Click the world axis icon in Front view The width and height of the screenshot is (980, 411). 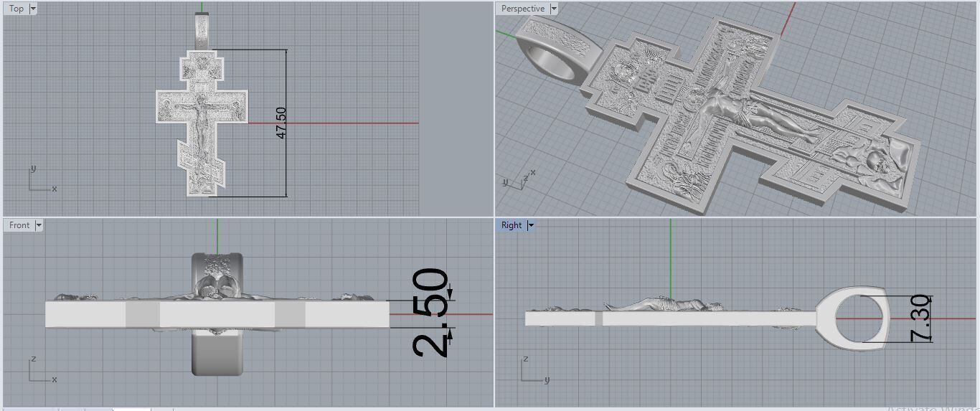point(42,369)
